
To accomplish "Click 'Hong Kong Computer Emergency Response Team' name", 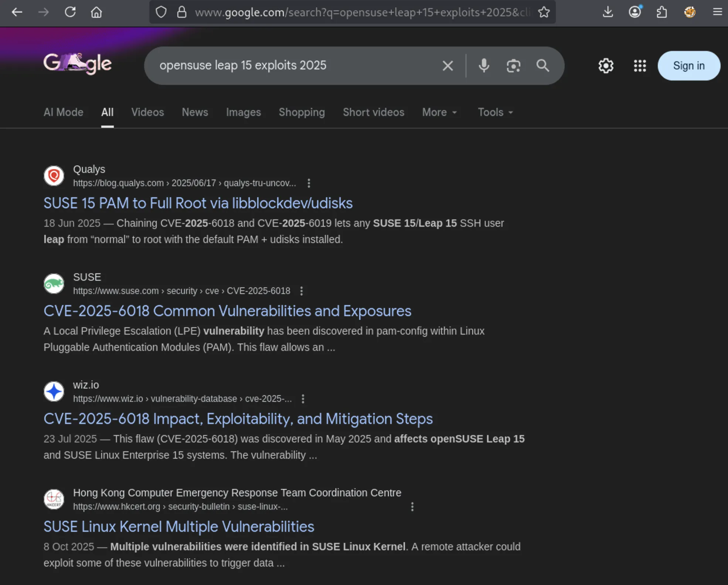I will click(x=237, y=493).
